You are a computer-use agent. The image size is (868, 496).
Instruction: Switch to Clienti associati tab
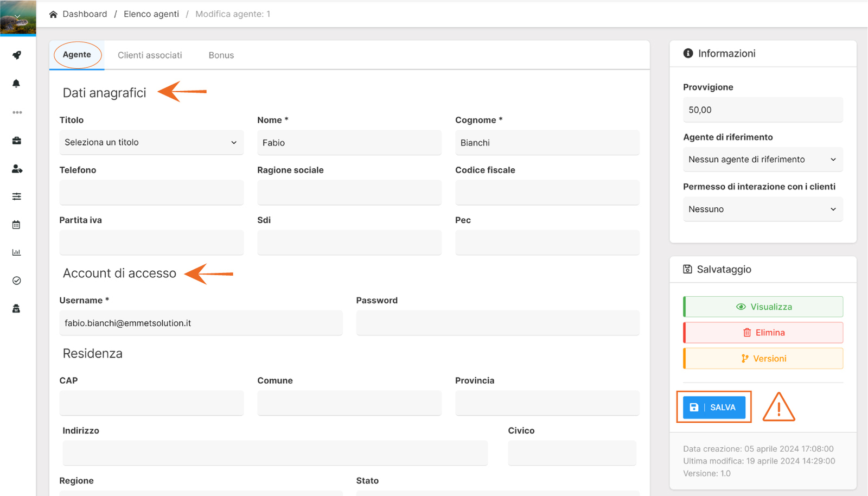[x=150, y=55]
